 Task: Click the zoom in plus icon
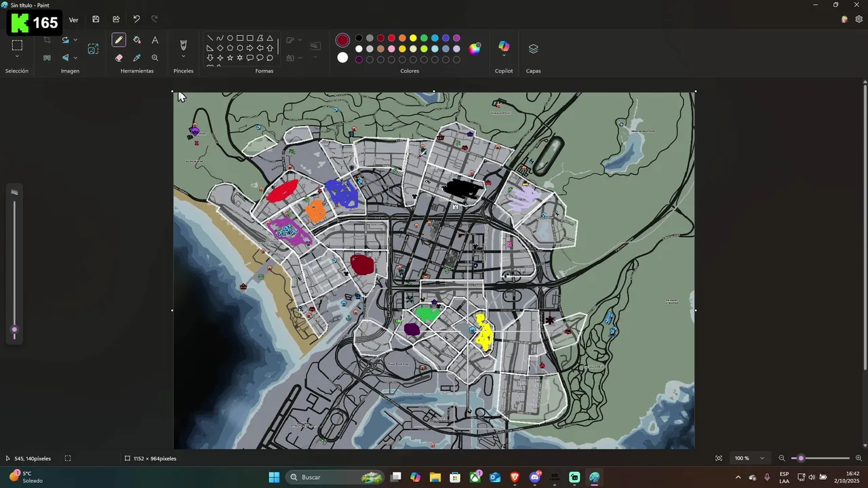(x=859, y=458)
